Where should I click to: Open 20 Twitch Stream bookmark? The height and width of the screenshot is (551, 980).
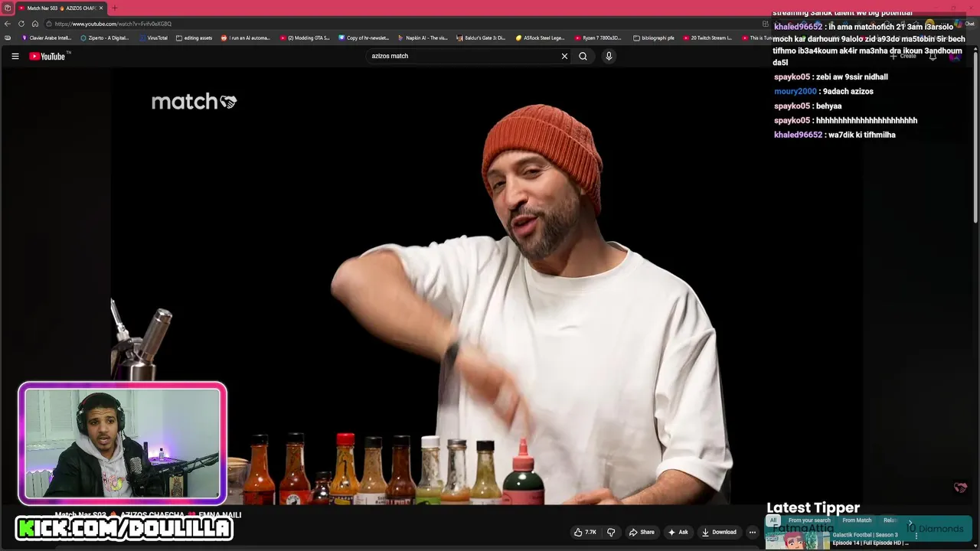point(708,37)
